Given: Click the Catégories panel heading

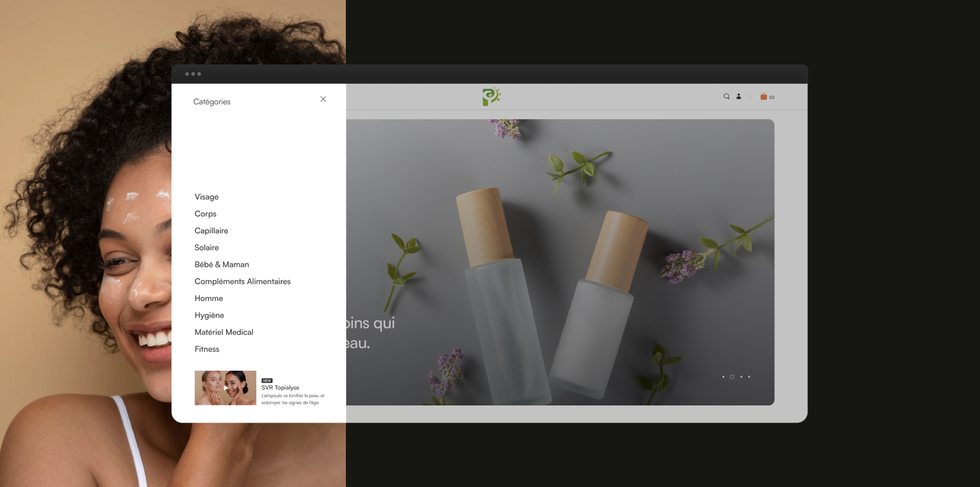Looking at the screenshot, I should tap(212, 102).
